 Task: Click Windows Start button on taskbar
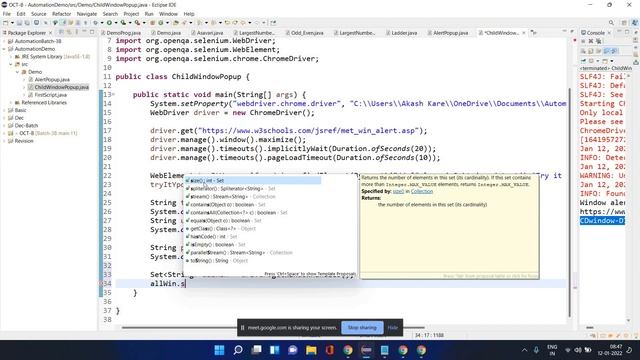coord(219,350)
